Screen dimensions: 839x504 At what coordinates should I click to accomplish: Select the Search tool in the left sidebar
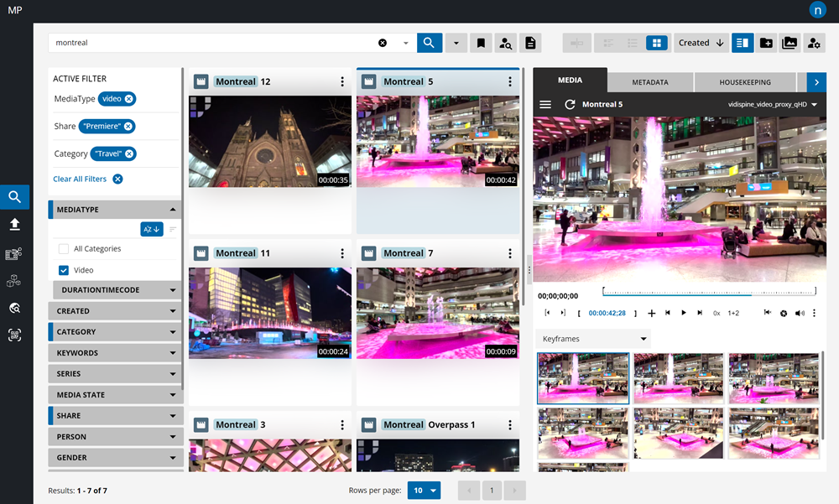click(x=14, y=196)
